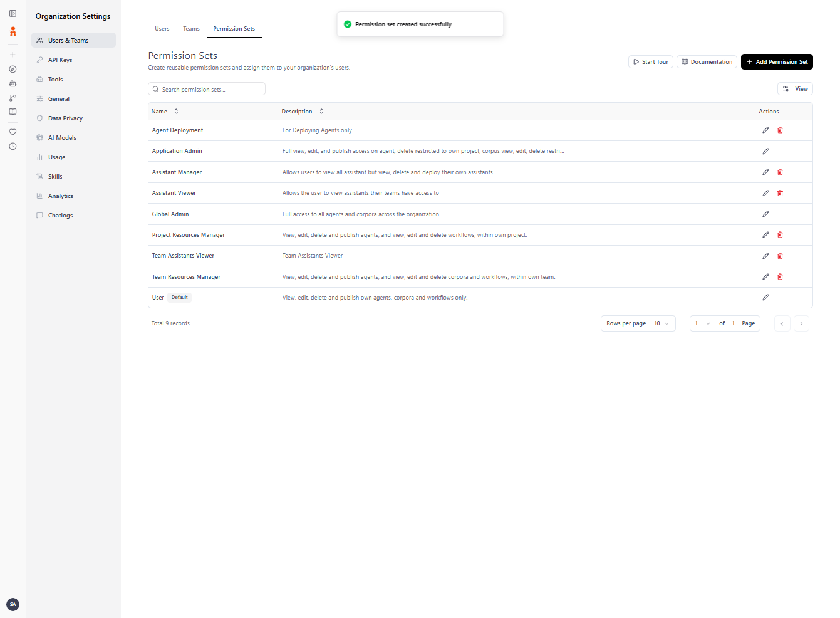Open Chatlogs settings

coord(73,216)
